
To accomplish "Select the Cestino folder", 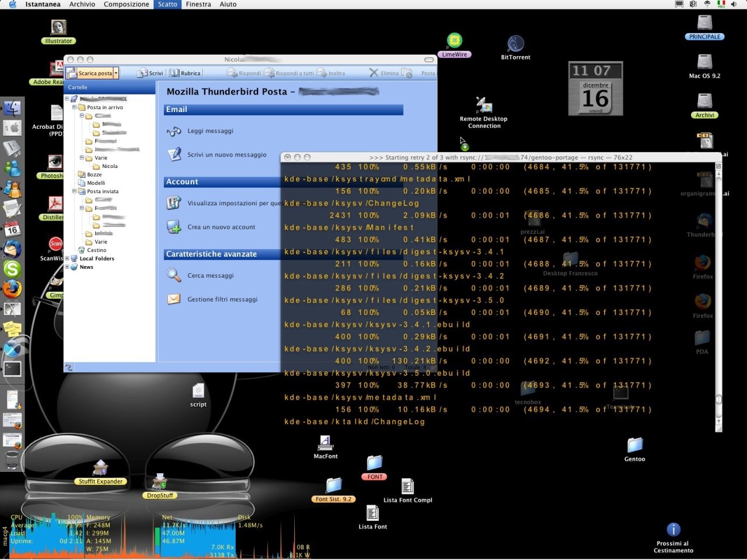I will 92,250.
